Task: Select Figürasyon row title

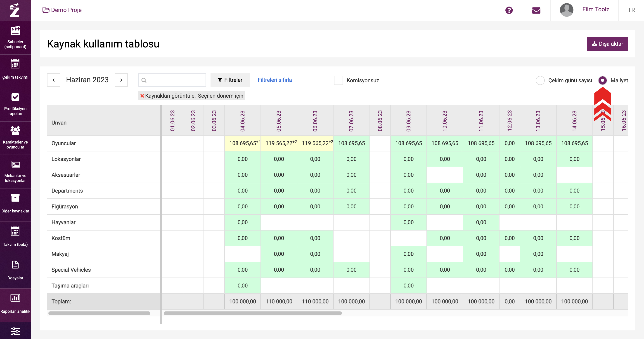Action: (65, 207)
